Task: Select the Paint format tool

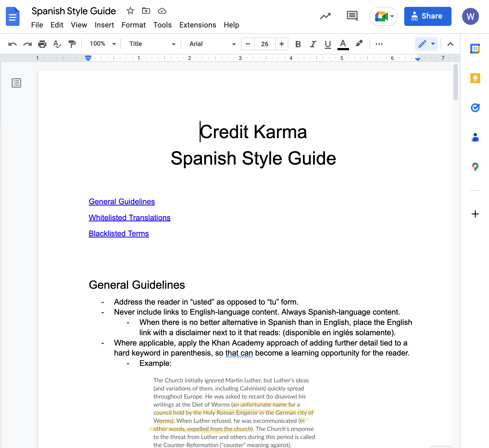Action: point(72,44)
